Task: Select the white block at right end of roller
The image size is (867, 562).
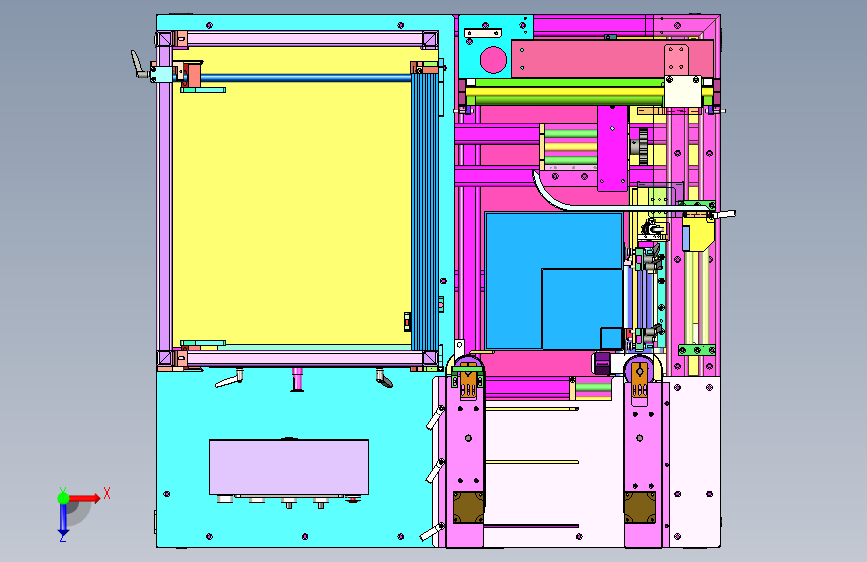Action: click(683, 91)
